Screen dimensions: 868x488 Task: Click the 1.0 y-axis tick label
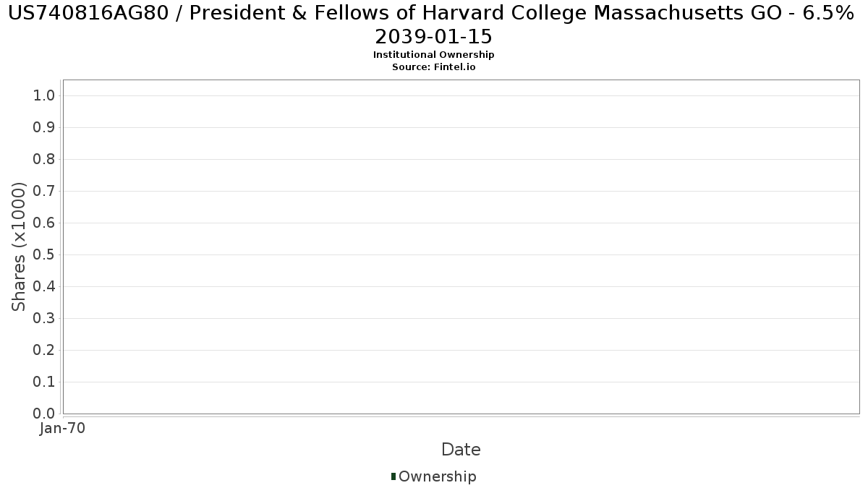click(45, 96)
